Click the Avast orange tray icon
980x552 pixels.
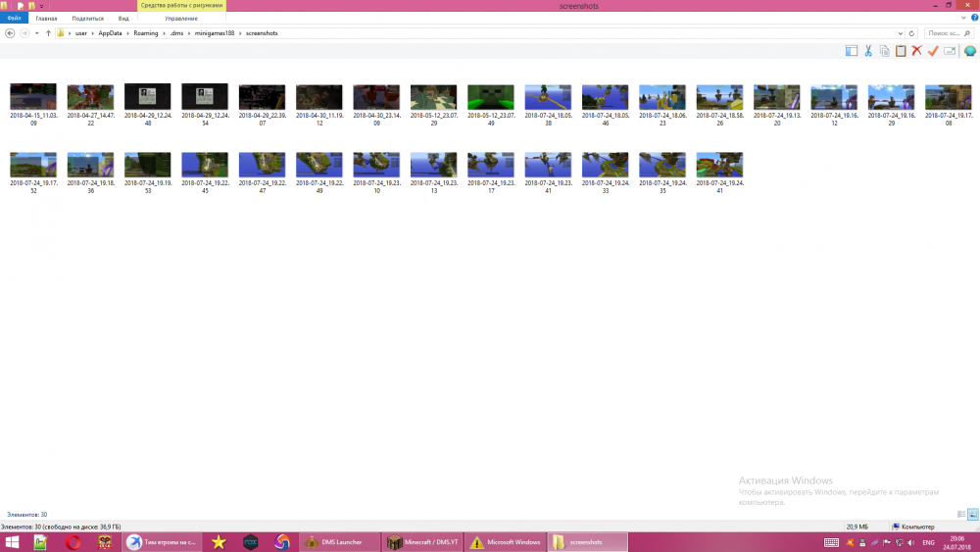pyautogui.click(x=850, y=542)
